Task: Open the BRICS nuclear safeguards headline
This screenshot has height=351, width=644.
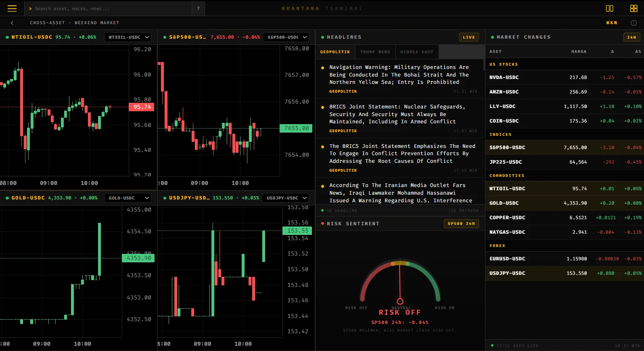Action: point(399,118)
